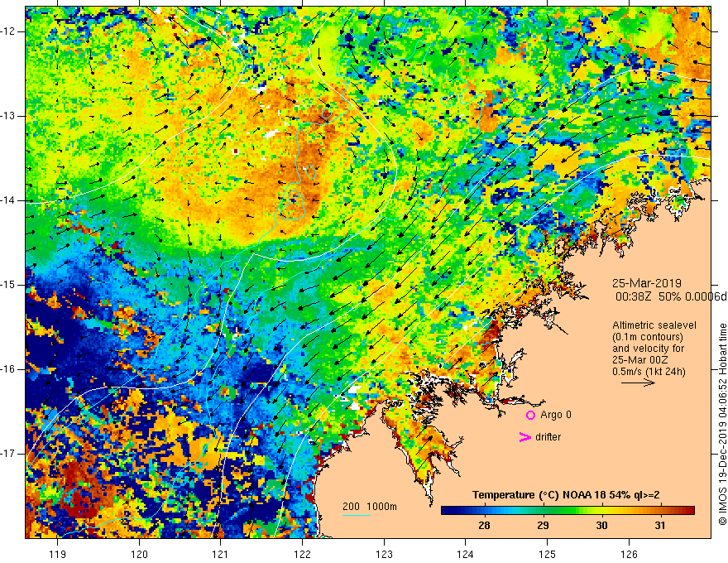Click the 'Argo 0' legend label

pyautogui.click(x=556, y=415)
